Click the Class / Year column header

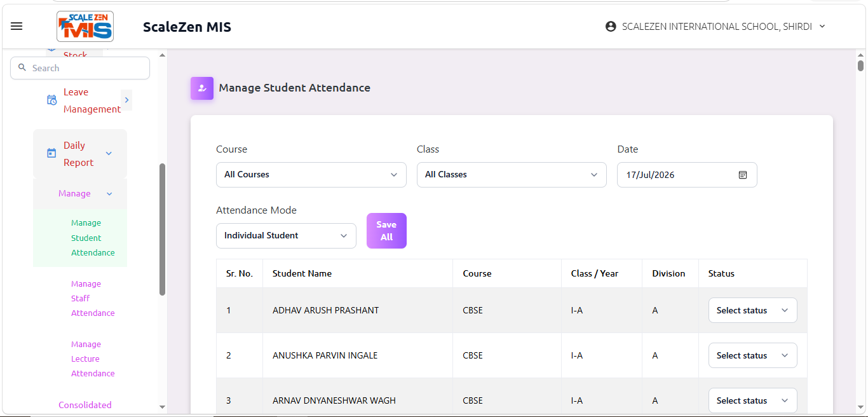(595, 273)
